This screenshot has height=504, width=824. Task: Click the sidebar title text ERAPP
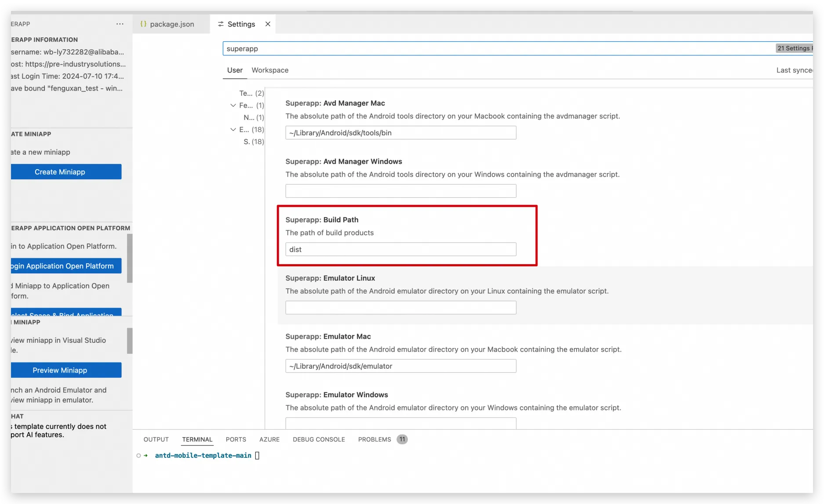(21, 24)
